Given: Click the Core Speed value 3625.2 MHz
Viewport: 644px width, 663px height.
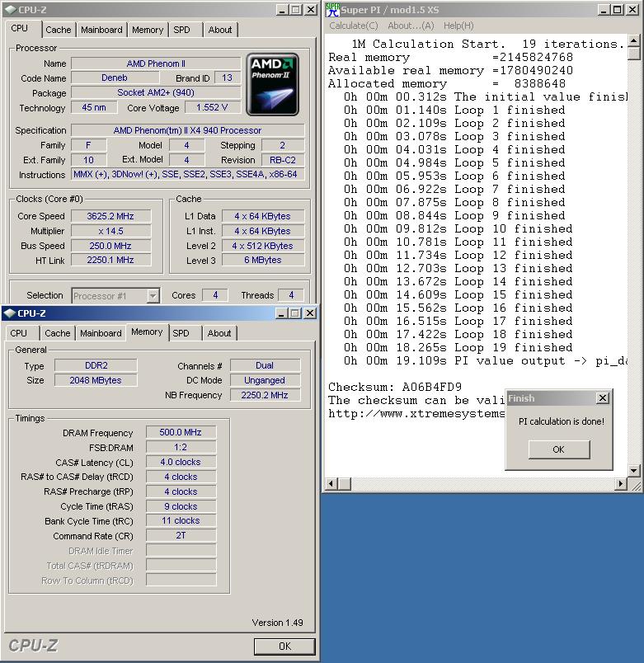Looking at the screenshot, I should [x=110, y=216].
